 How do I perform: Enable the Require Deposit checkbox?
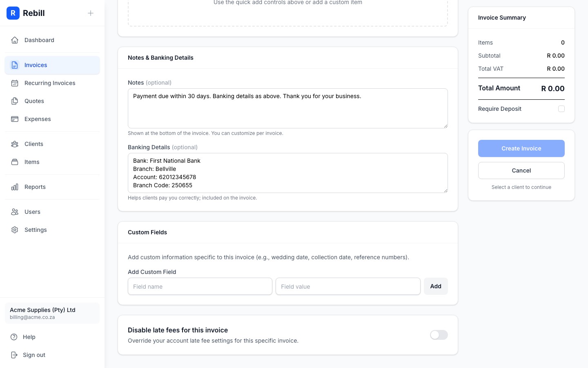click(x=561, y=109)
